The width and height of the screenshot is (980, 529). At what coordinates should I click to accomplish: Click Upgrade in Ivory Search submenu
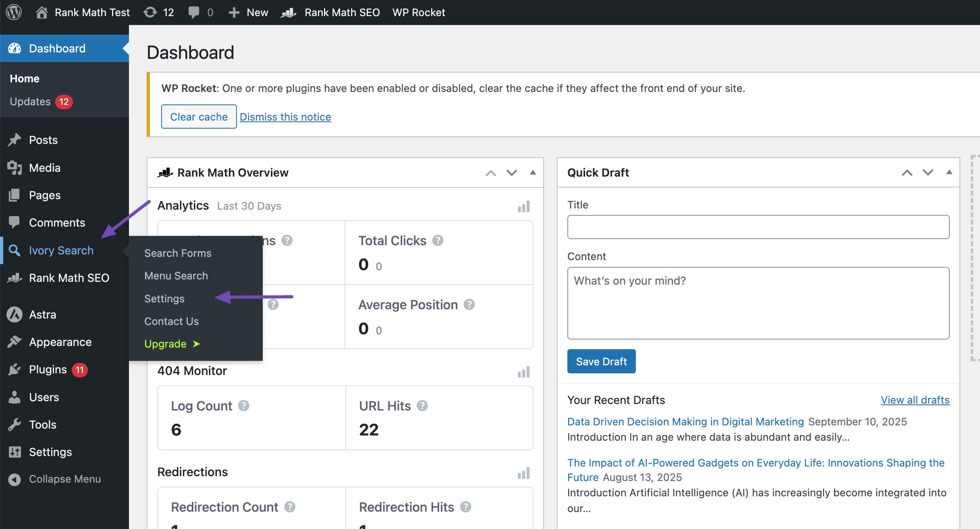coord(172,344)
